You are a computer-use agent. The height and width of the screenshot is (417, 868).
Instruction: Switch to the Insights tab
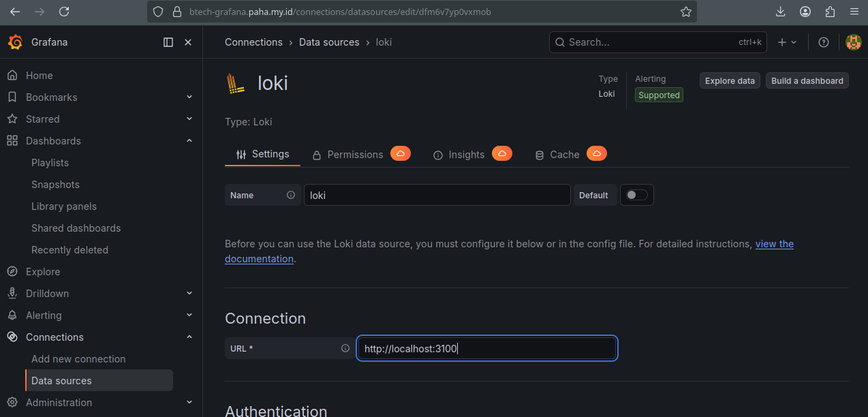pyautogui.click(x=459, y=155)
